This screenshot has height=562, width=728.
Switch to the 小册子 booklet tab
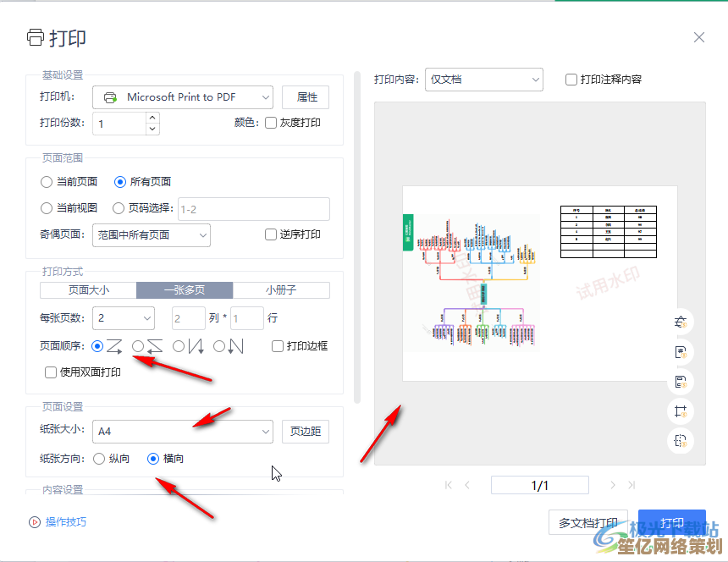point(281,289)
